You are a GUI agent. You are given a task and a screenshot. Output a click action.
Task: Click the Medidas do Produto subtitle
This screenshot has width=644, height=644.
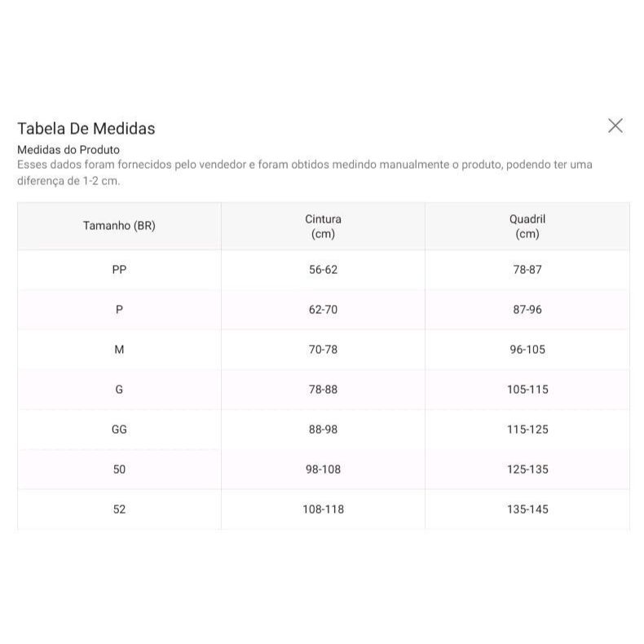[x=68, y=150]
